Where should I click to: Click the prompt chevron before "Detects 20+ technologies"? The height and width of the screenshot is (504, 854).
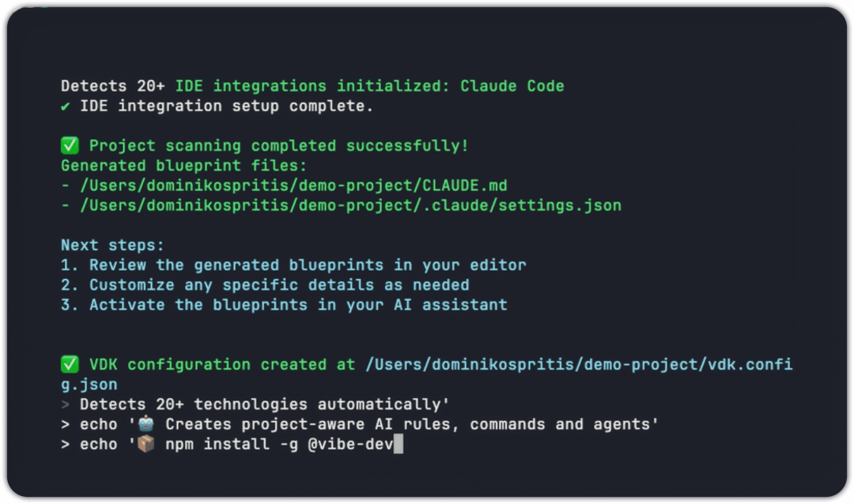click(65, 405)
